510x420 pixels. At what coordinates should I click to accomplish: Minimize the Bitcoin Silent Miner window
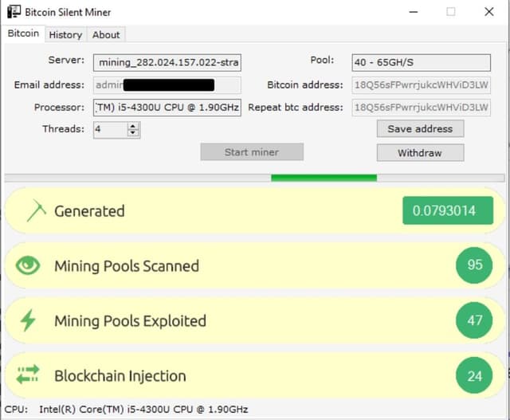click(414, 12)
